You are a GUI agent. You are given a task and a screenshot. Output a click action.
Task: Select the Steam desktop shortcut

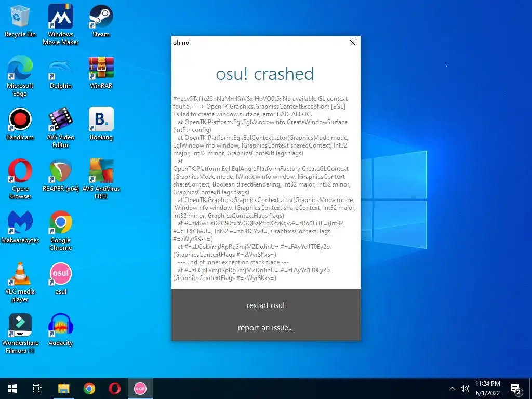[101, 21]
